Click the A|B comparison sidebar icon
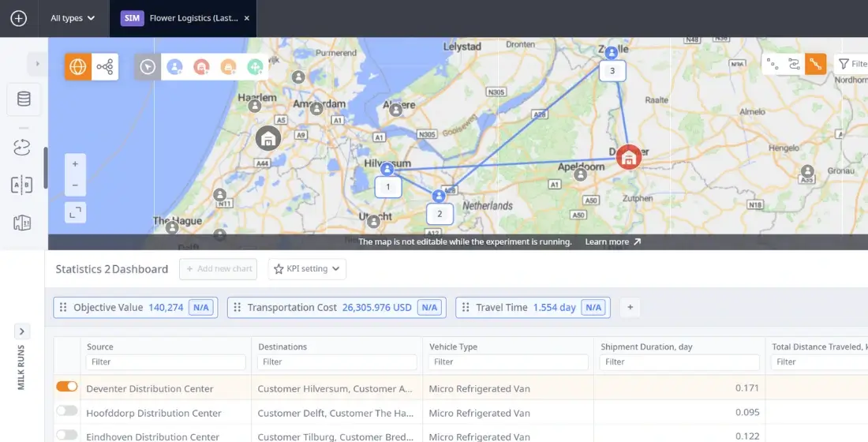Image resolution: width=868 pixels, height=442 pixels. (x=23, y=185)
